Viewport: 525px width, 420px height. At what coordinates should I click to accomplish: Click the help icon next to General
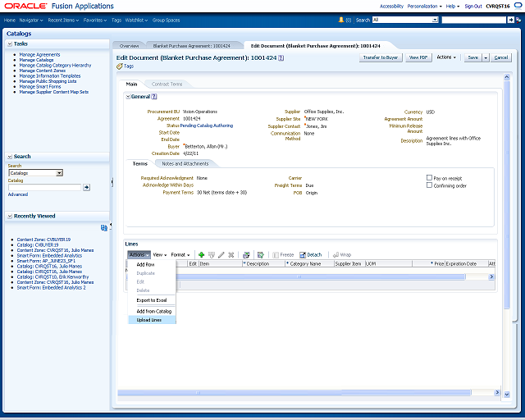(154, 97)
